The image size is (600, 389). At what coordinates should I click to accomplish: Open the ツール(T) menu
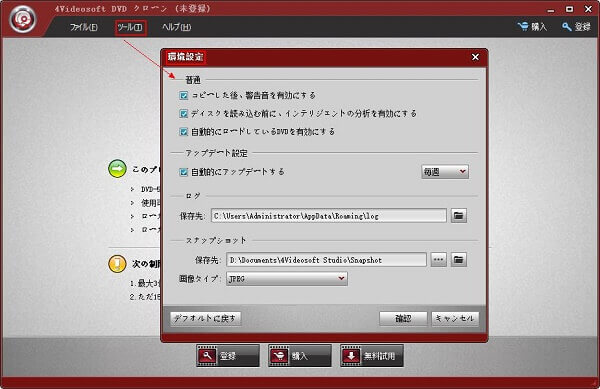pyautogui.click(x=130, y=28)
